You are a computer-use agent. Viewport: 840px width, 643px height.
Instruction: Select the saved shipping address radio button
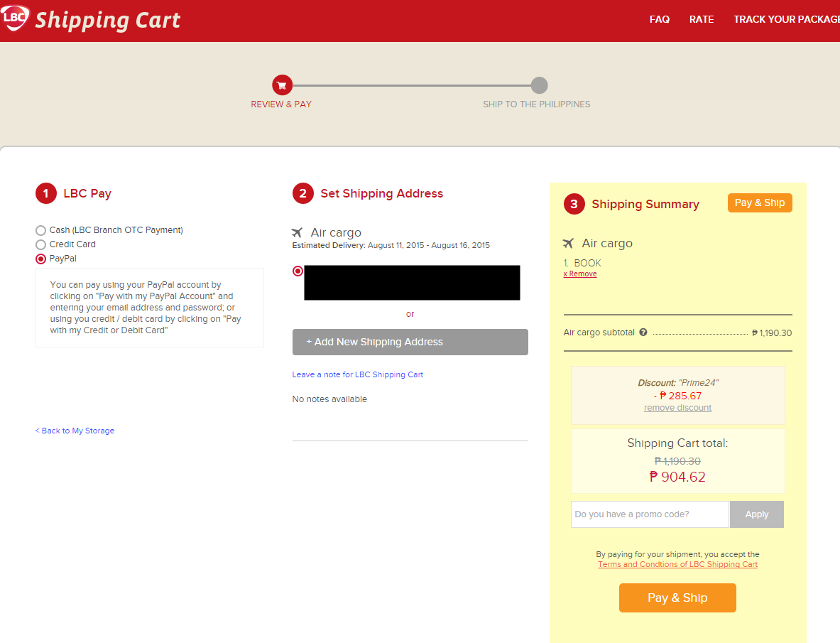[x=298, y=271]
